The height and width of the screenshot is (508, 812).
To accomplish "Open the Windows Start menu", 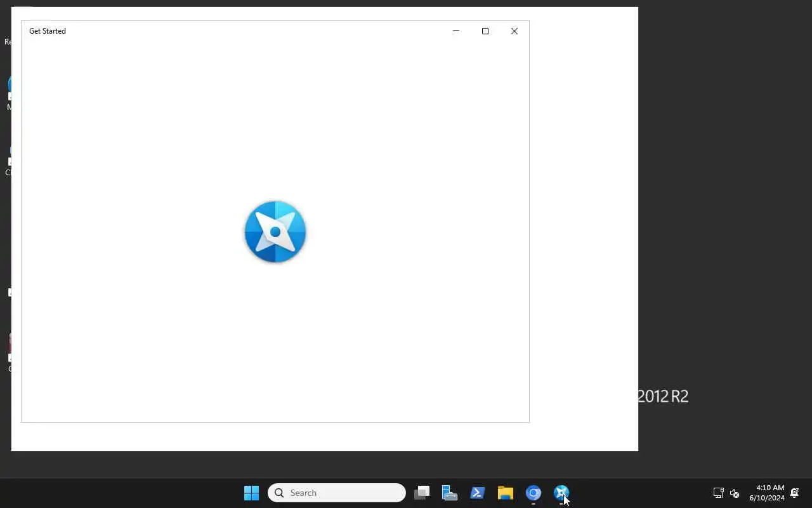I will (252, 493).
